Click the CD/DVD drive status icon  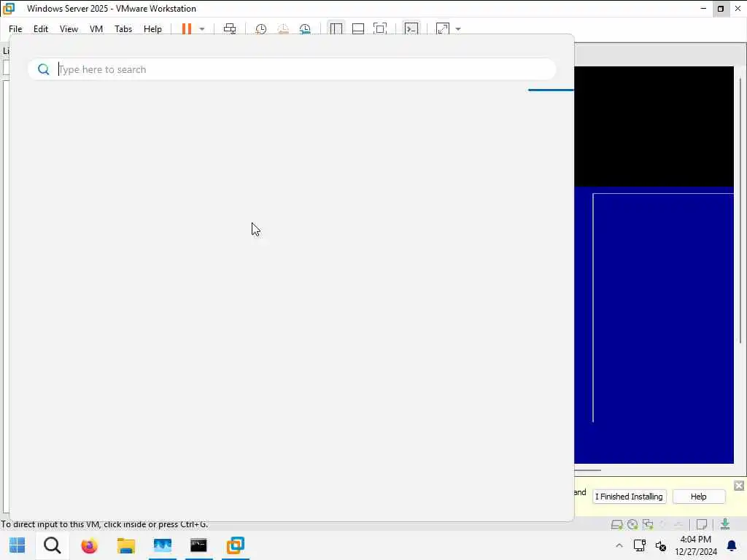tap(632, 525)
